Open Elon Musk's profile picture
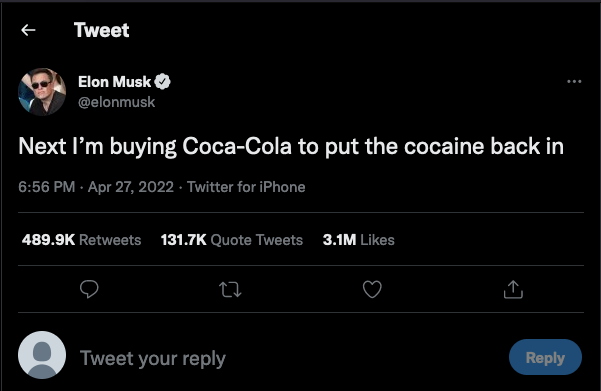601x391 pixels. click(x=42, y=92)
